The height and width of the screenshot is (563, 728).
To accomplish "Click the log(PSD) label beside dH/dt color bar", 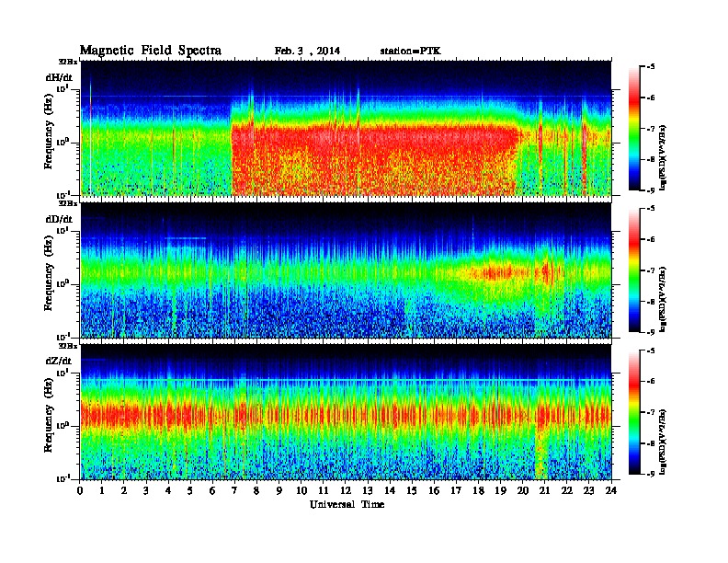I will point(665,157).
